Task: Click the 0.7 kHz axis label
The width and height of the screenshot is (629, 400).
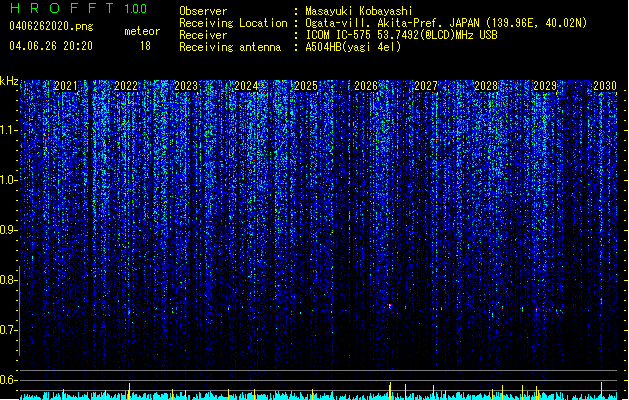Action: (8, 330)
